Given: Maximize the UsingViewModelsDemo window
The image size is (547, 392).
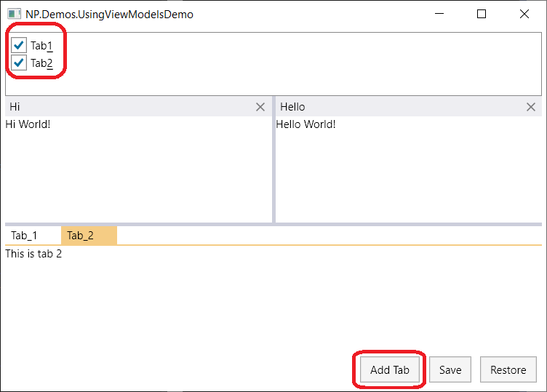Looking at the screenshot, I should [x=482, y=14].
